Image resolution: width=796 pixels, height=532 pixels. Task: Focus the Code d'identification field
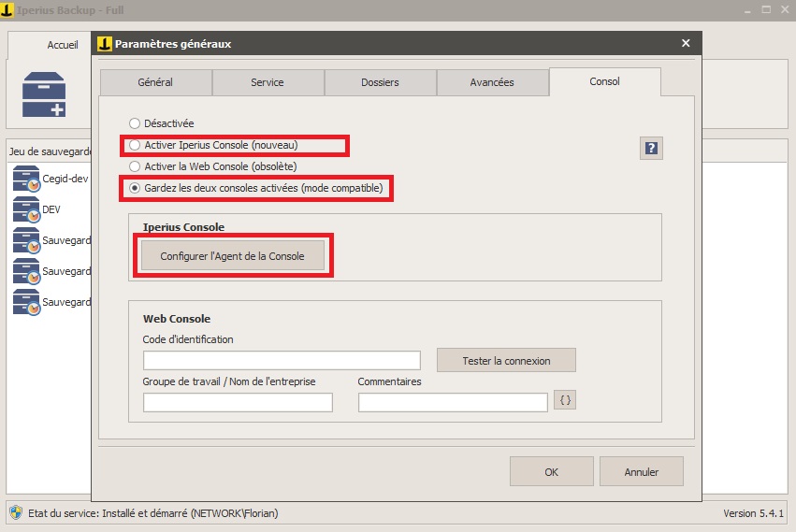tap(282, 360)
